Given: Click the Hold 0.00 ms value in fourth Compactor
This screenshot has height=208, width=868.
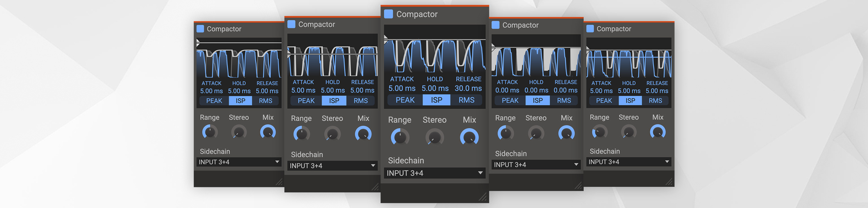Looking at the screenshot, I should click(536, 90).
